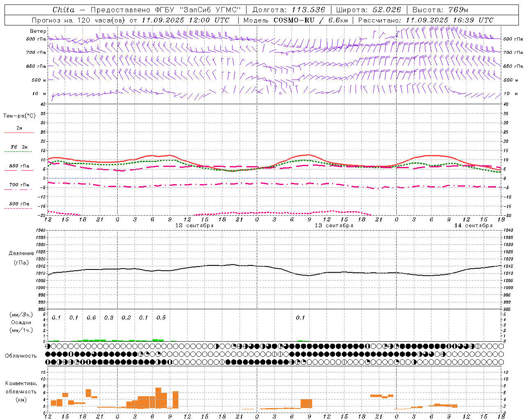Click the "12 сентября" date label
The image size is (525, 420).
(194, 226)
